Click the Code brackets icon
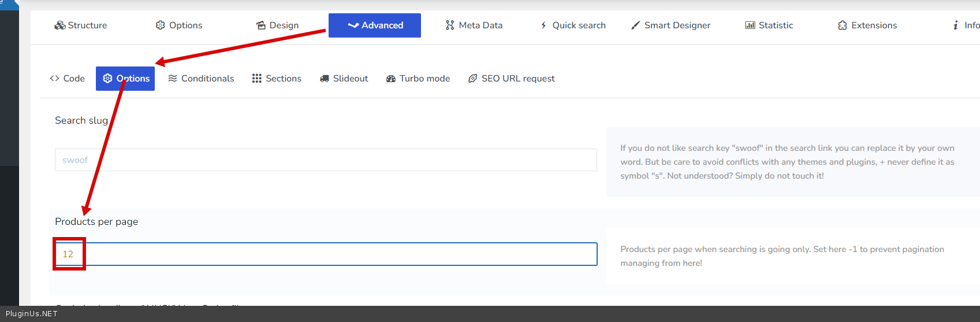 [55, 79]
